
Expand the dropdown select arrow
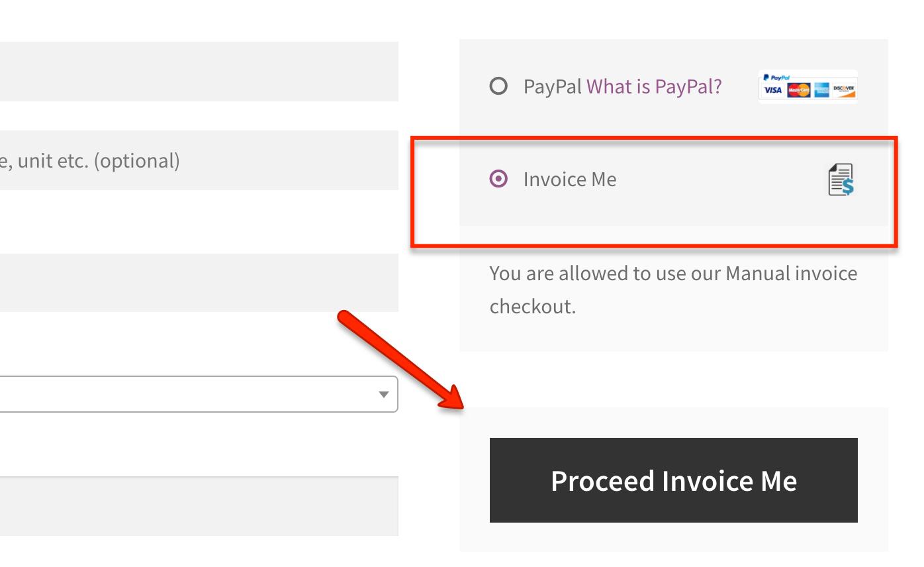click(383, 395)
